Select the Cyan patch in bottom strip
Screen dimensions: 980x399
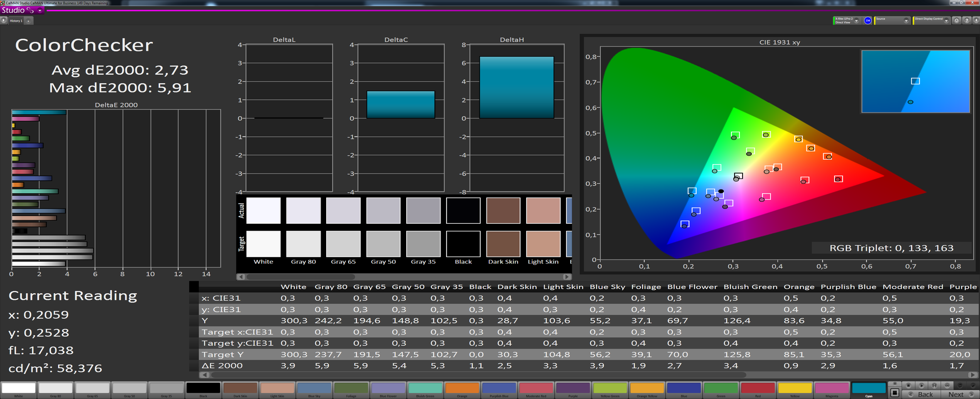869,390
